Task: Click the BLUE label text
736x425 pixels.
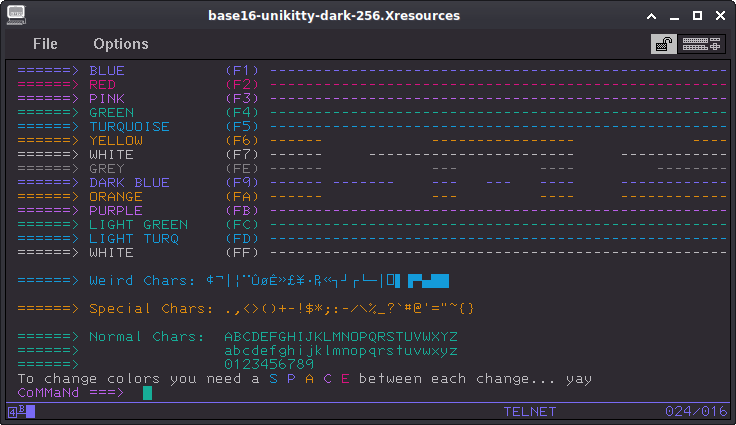Action: (x=107, y=70)
